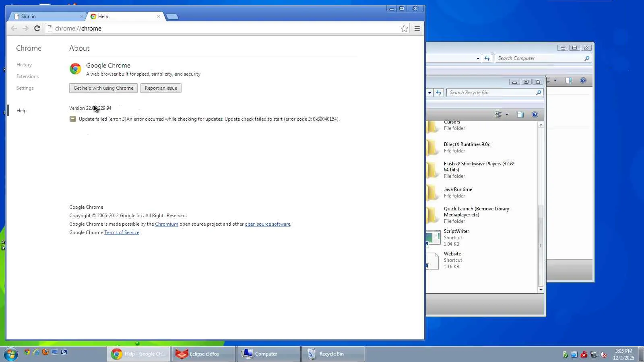Close the Help tab
This screenshot has height=362, width=644.
tap(158, 16)
